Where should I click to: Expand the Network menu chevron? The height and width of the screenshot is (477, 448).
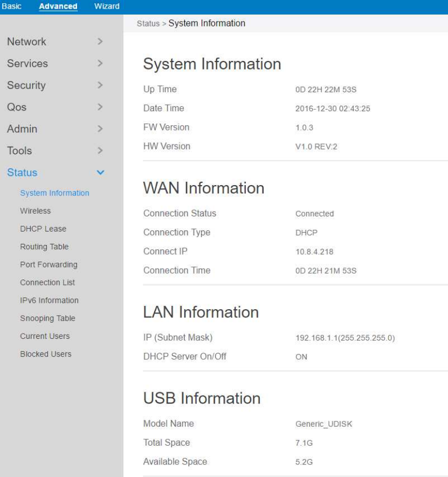click(x=100, y=42)
